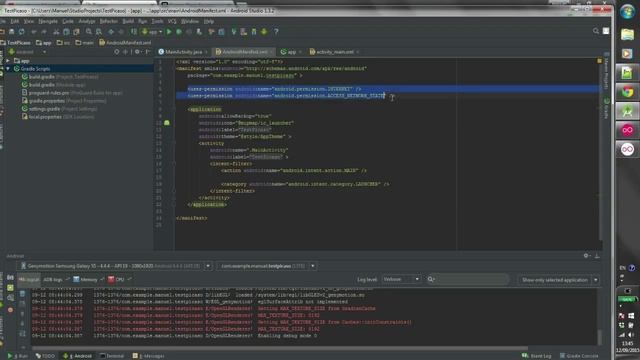This screenshot has width=640, height=360.
Task: Click the Replace toolbar icon
Action: click(99, 31)
